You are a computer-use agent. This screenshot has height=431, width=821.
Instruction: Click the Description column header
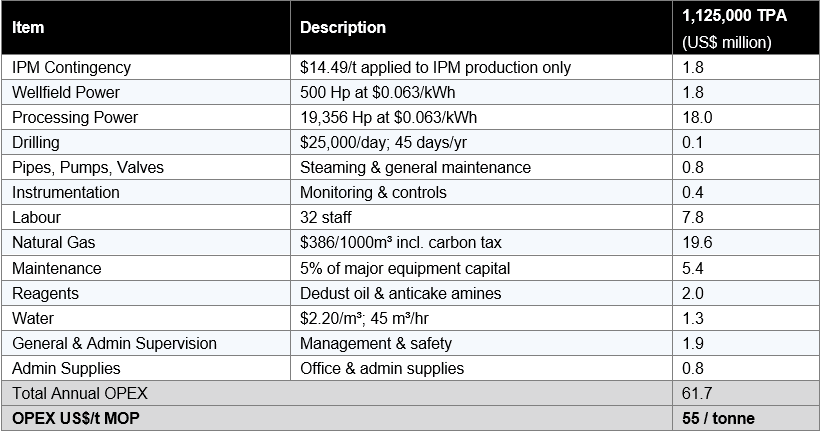(x=343, y=28)
